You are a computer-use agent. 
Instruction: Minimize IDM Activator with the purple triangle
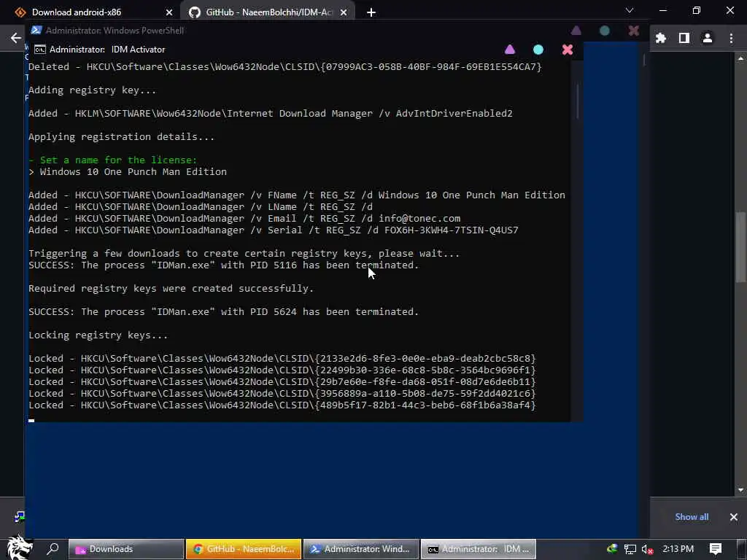click(x=510, y=49)
